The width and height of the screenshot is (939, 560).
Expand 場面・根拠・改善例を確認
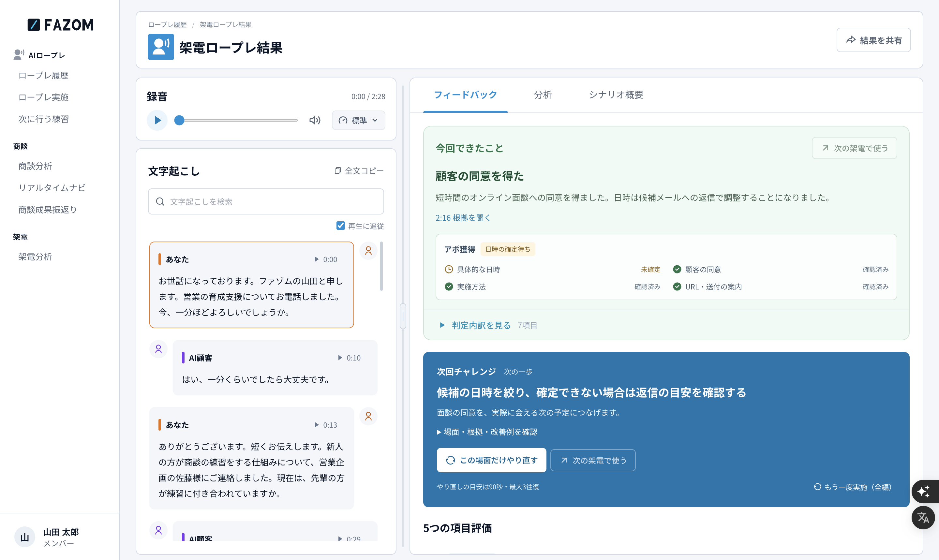(487, 432)
